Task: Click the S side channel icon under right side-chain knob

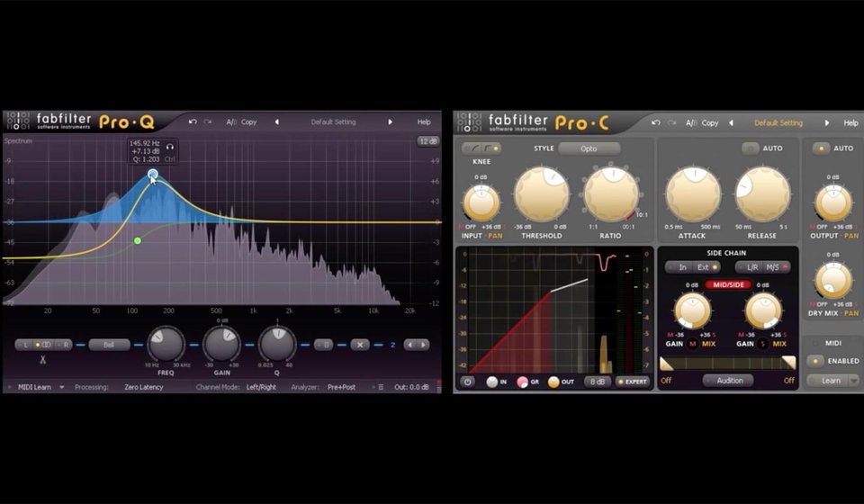Action: coord(763,344)
